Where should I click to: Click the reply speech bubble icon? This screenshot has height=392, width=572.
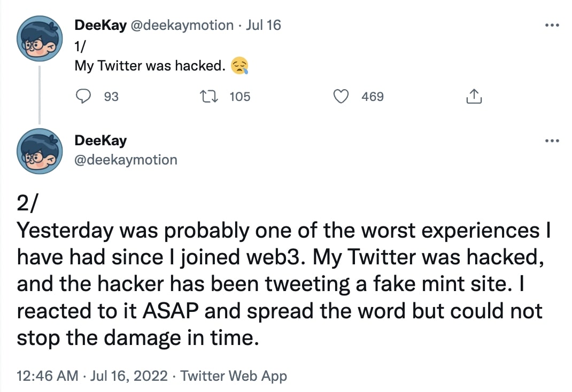tap(83, 97)
